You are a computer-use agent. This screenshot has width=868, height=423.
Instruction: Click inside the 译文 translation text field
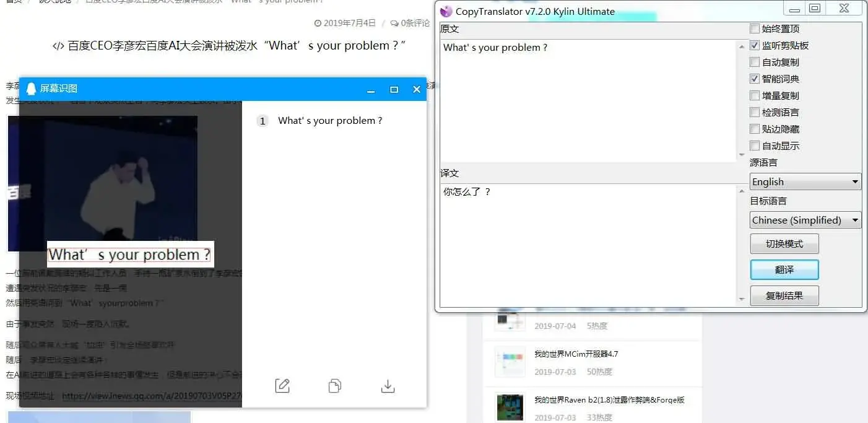588,245
